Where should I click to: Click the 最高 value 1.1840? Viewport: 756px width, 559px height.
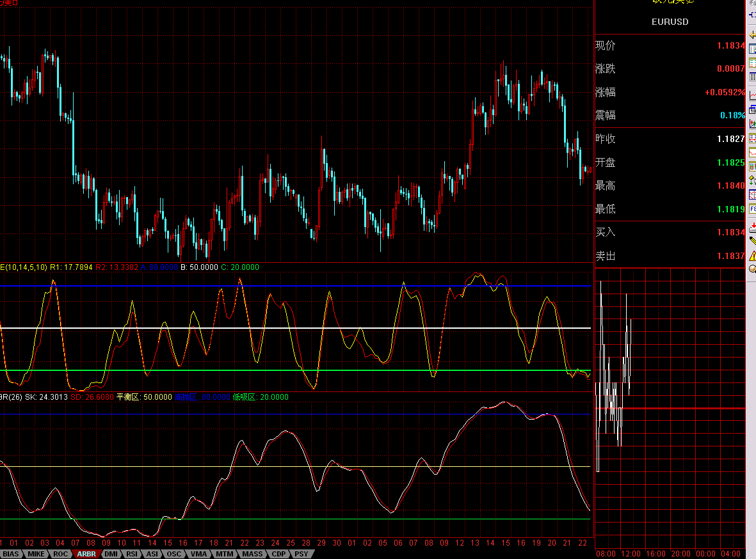coord(730,185)
